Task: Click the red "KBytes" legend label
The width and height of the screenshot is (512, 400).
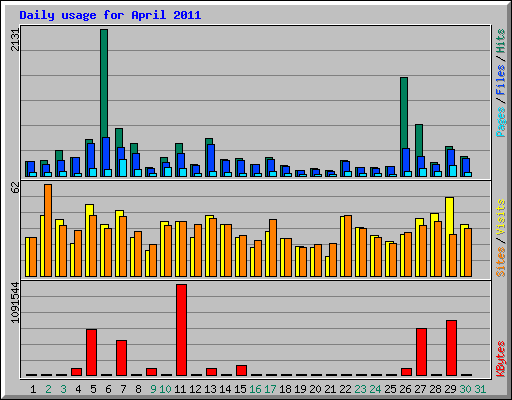Action: coord(500,359)
